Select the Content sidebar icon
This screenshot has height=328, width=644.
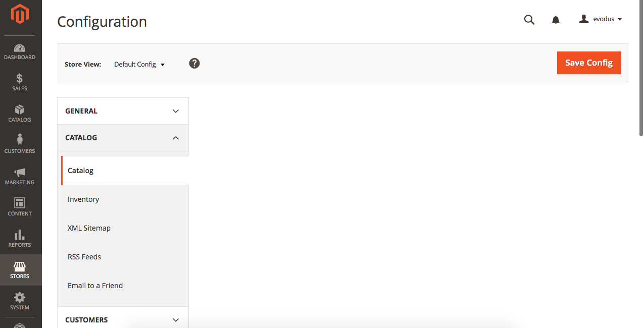point(20,207)
